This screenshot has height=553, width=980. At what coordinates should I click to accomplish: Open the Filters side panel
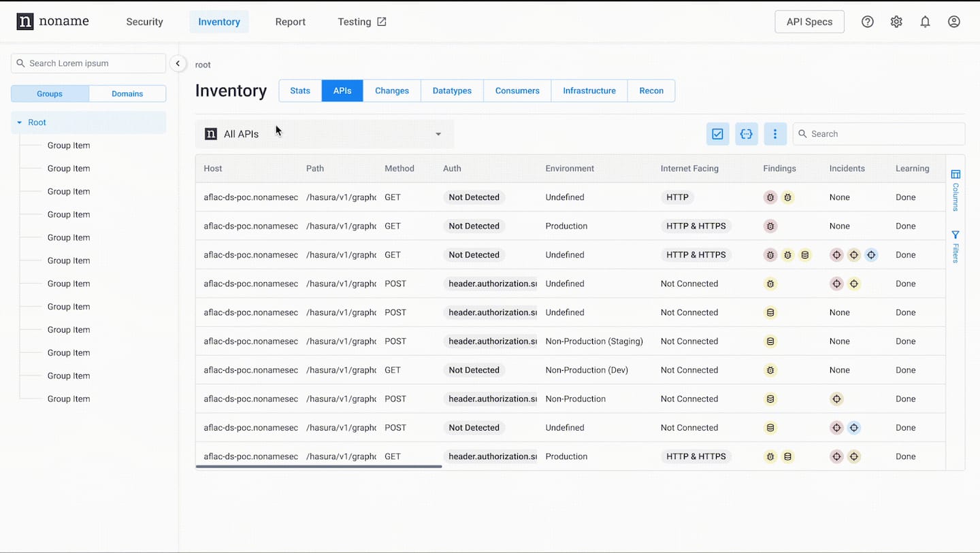click(955, 246)
